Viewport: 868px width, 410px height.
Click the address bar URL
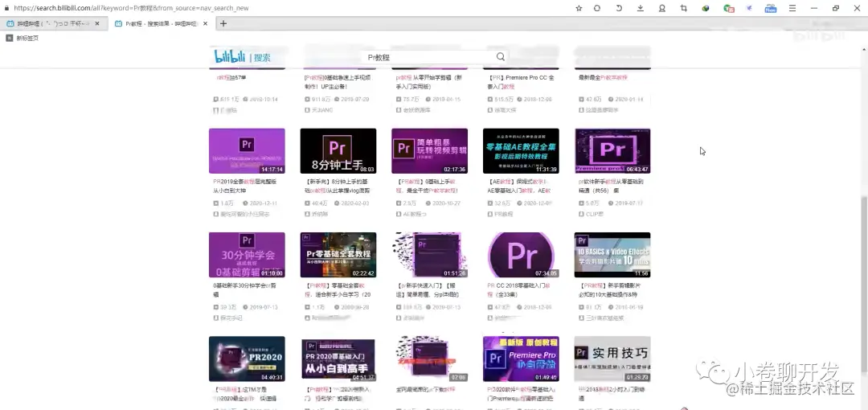click(131, 8)
